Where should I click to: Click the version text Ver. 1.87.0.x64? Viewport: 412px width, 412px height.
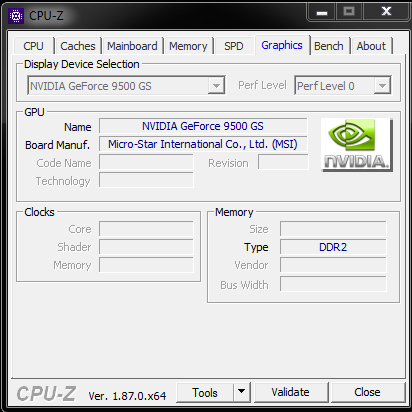127,396
